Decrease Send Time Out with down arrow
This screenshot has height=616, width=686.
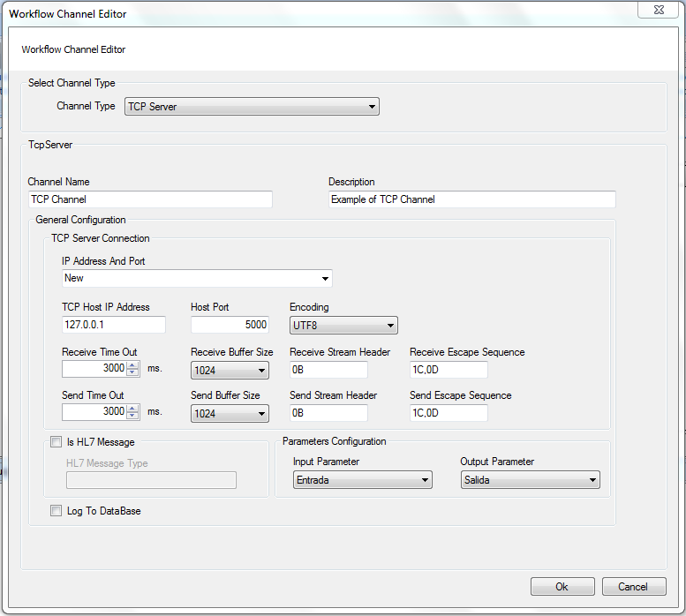[132, 416]
